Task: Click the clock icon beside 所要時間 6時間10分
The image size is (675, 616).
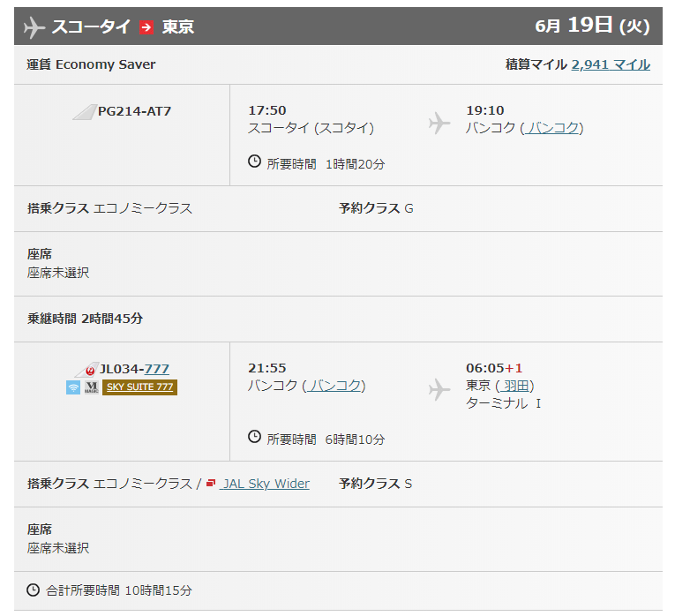Action: (255, 438)
